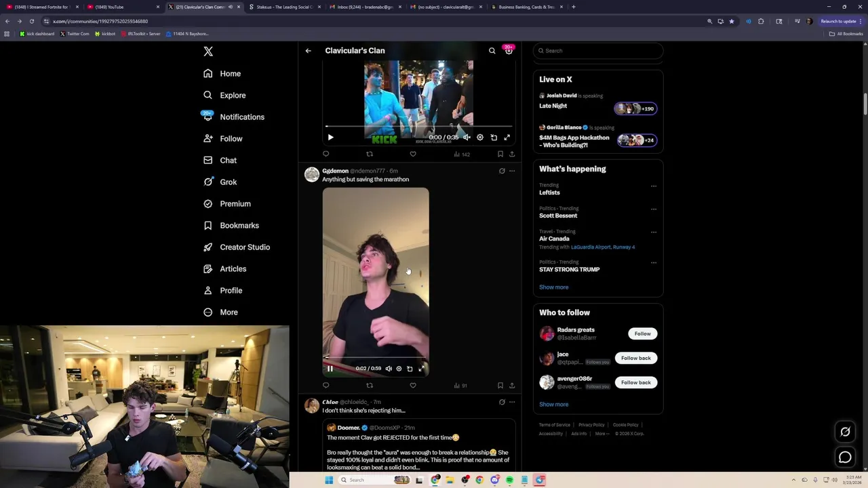Pause the Ggdemon video
Screen dimensions: 868x488
330,369
